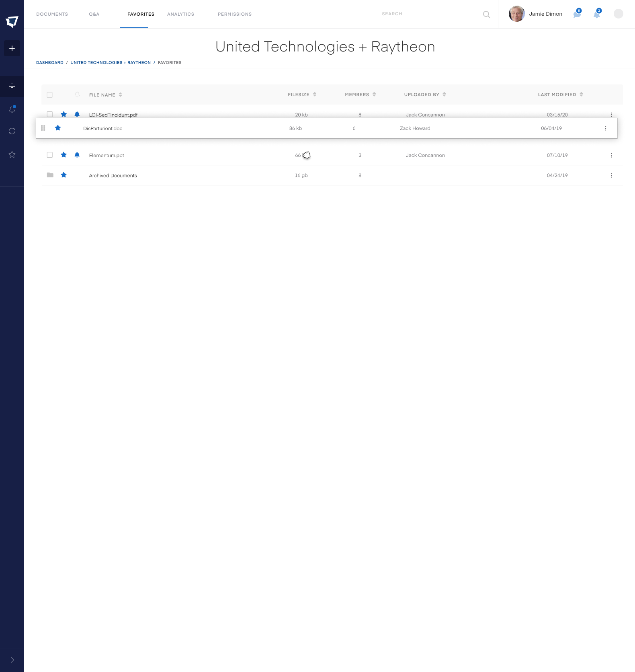Click Jack Concannon in Elementum.ppt row
This screenshot has height=672, width=635.
(x=425, y=155)
